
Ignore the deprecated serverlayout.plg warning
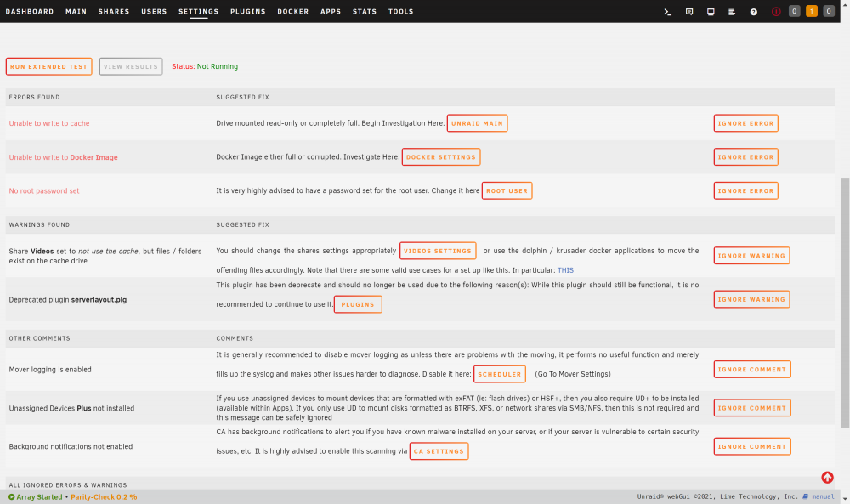(751, 299)
